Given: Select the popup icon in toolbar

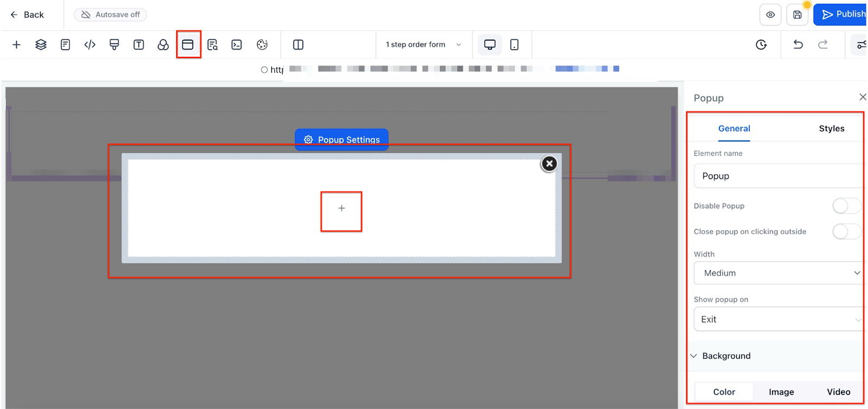Looking at the screenshot, I should [188, 44].
